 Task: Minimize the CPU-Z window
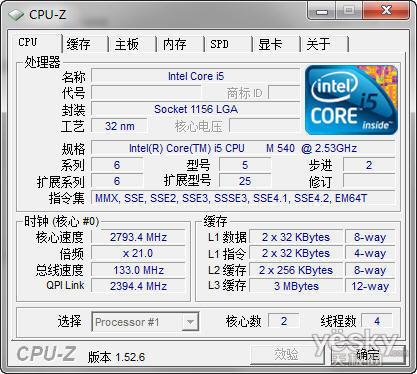click(321, 12)
